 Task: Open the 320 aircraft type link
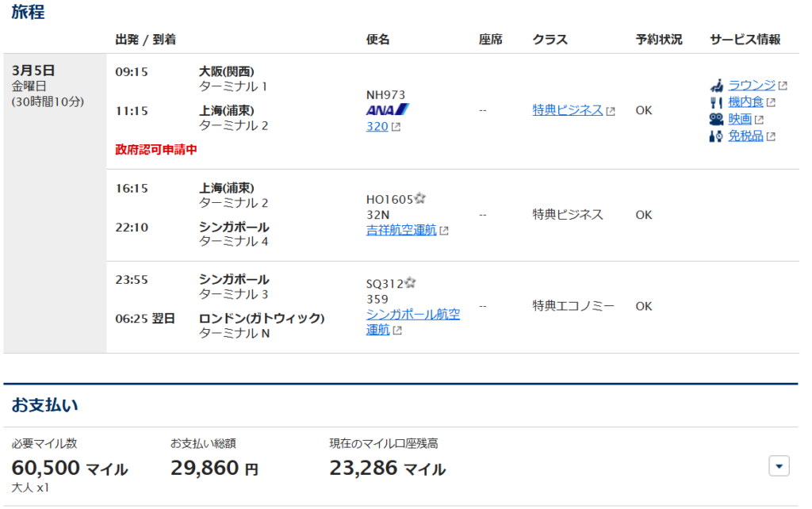[x=377, y=126]
